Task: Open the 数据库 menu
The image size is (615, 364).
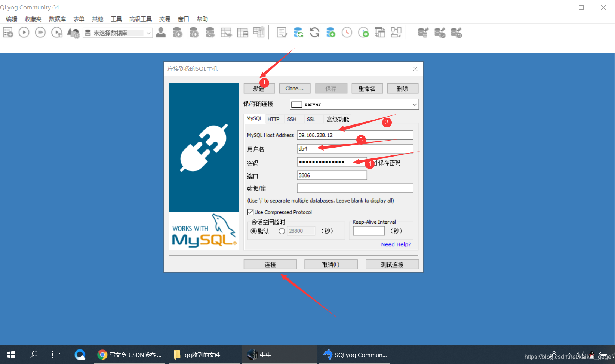Action: (57, 19)
